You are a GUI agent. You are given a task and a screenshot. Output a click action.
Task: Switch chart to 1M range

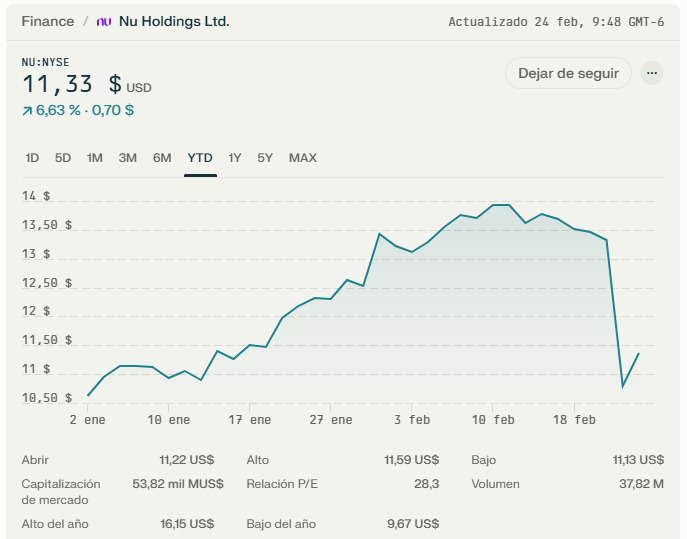coord(95,158)
